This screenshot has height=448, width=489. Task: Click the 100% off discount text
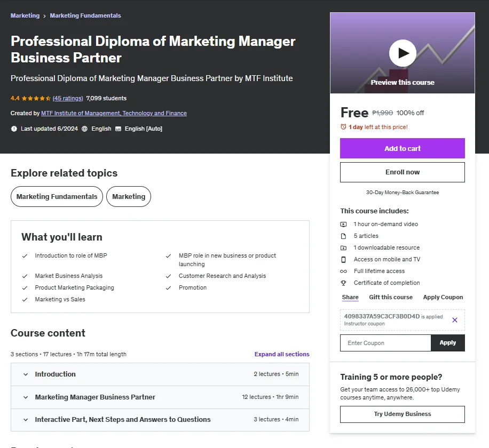[410, 113]
